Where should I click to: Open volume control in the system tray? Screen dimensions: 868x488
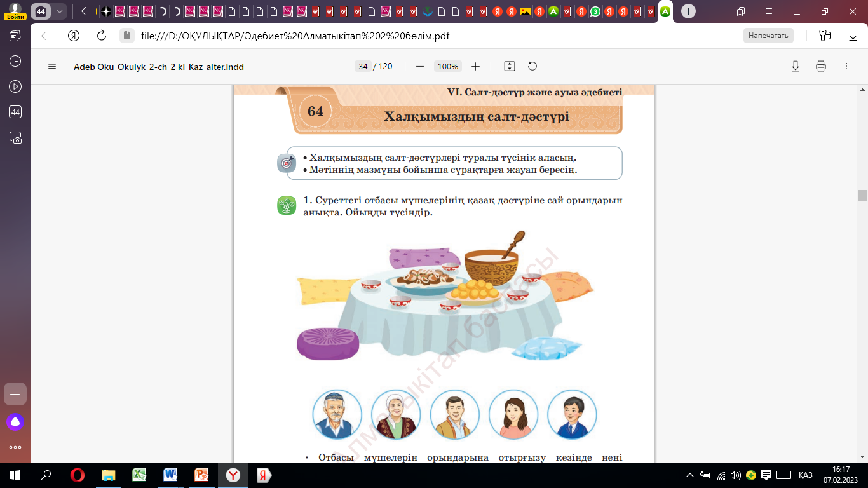coord(736,475)
